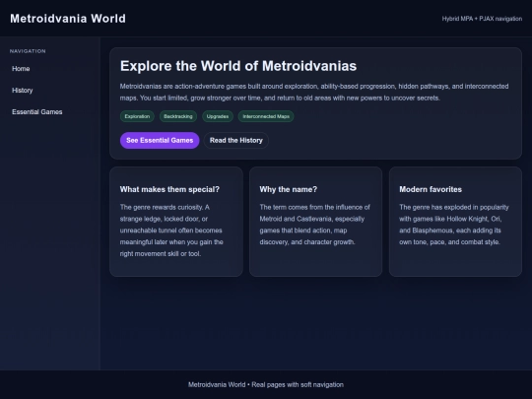
Task: Click the NAVIGATION sidebar label
Action: pyautogui.click(x=28, y=51)
